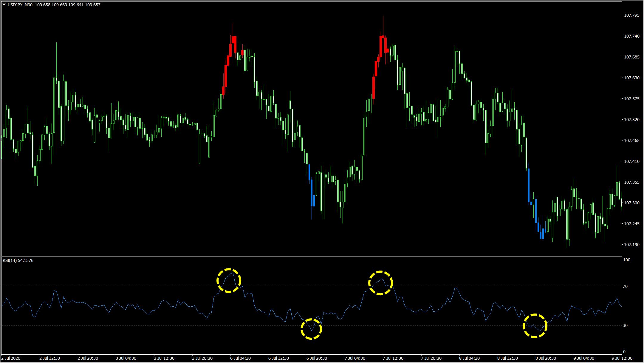Select the price label 107.685

pyautogui.click(x=632, y=57)
